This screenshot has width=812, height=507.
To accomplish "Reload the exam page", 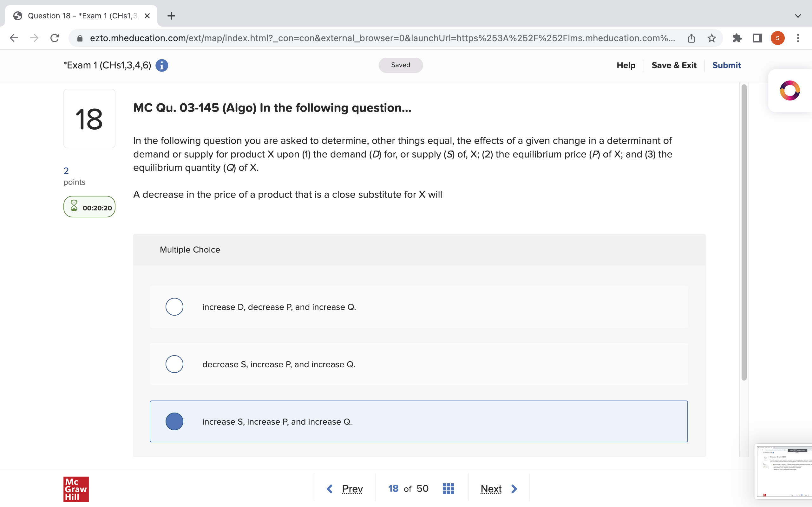I will coord(55,38).
